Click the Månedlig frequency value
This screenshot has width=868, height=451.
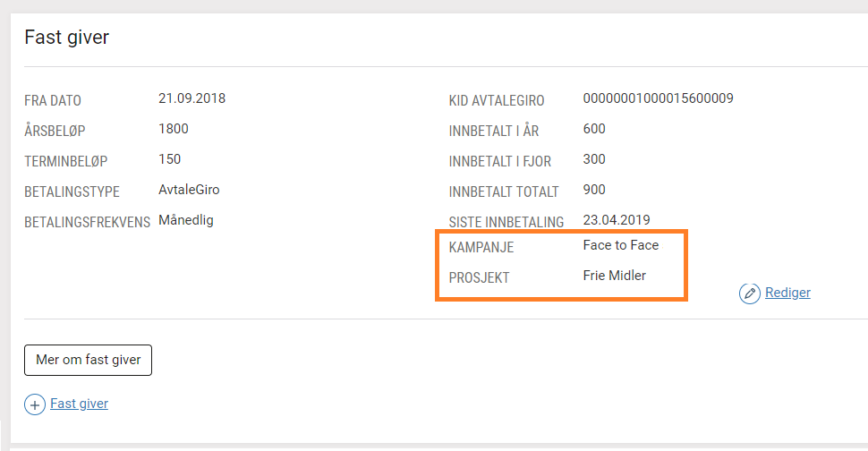click(186, 220)
